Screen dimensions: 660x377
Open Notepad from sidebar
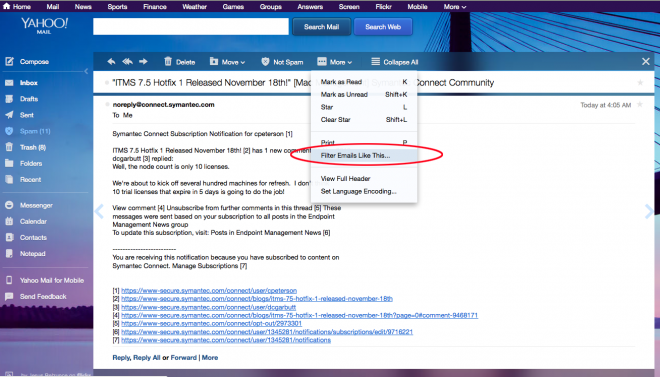click(x=32, y=254)
